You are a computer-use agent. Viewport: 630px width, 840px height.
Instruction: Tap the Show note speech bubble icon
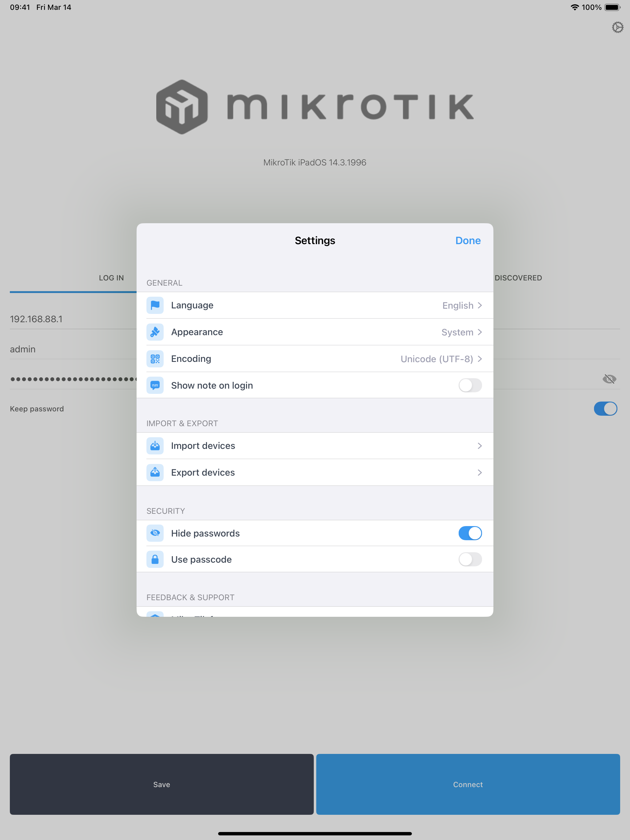[155, 385]
